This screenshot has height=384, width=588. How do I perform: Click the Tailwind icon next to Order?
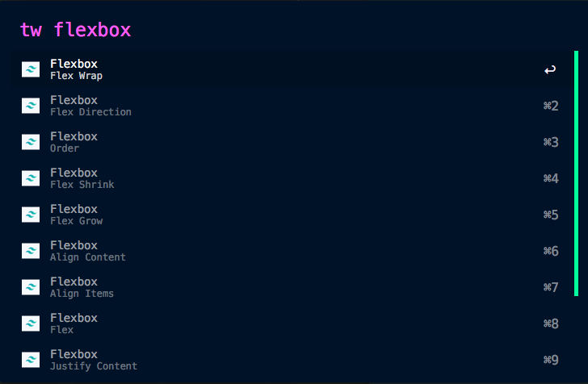tap(31, 142)
